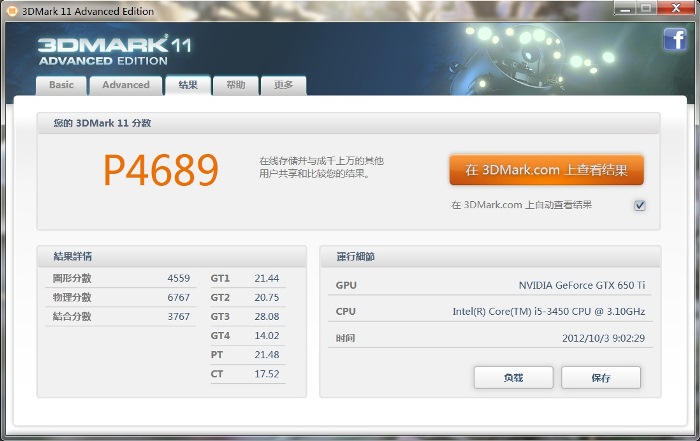Click the GT3 result 28.08
This screenshot has height=441, width=700.
point(267,316)
